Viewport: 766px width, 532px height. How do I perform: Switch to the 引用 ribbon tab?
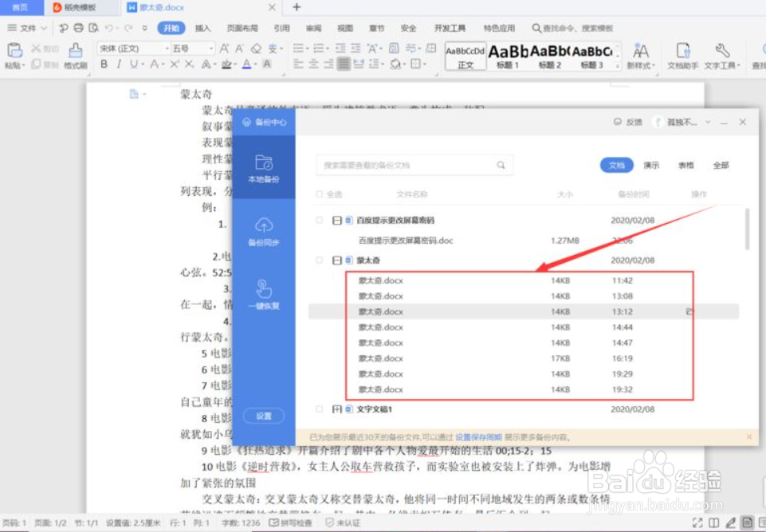pos(281,29)
